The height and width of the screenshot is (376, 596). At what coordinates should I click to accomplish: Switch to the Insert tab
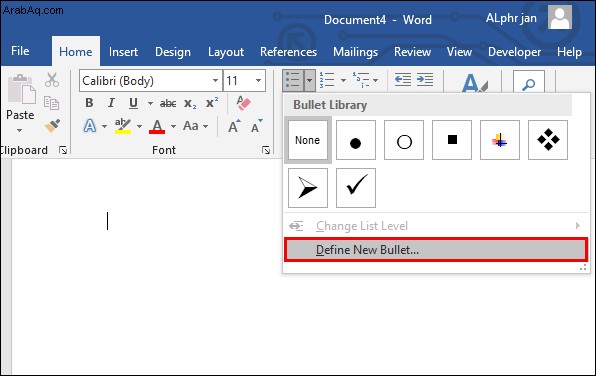123,52
